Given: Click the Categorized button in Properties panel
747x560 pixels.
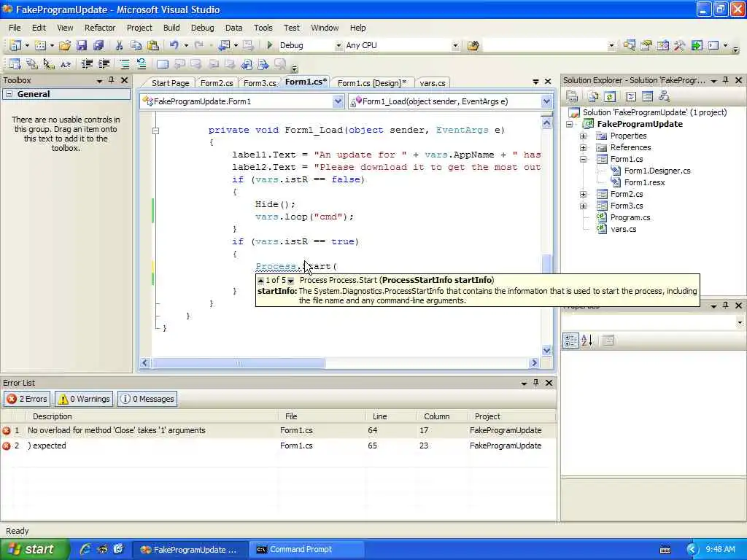Looking at the screenshot, I should tap(570, 340).
